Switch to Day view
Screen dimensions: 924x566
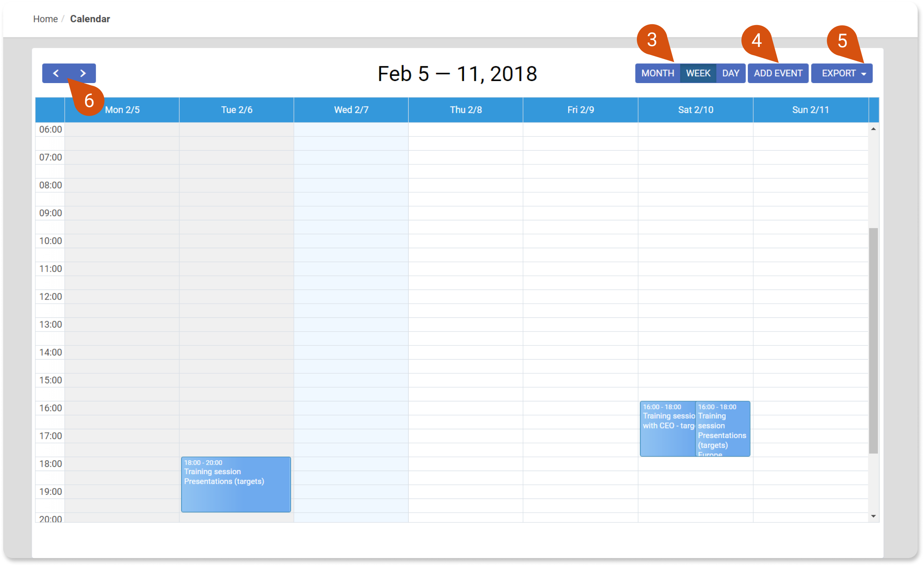pos(731,73)
